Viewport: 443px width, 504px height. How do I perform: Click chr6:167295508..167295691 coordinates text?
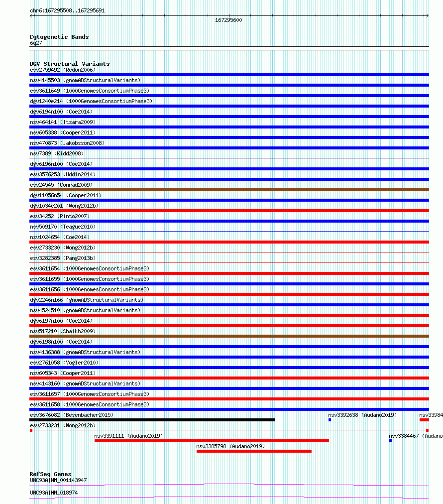click(67, 10)
